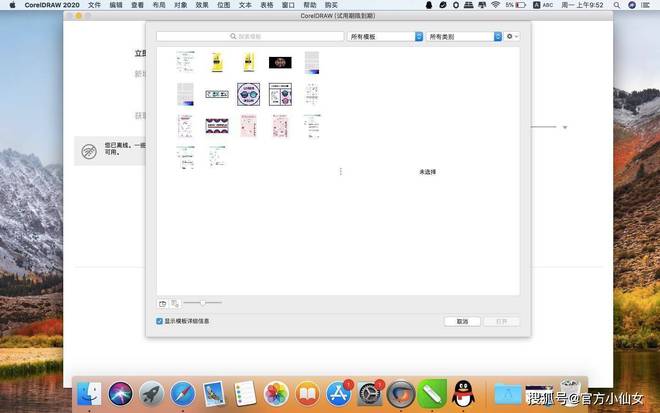Screen dimensions: 660x413
Task: Open the CorelDRAW 2020 application menu
Action: click(x=52, y=5)
